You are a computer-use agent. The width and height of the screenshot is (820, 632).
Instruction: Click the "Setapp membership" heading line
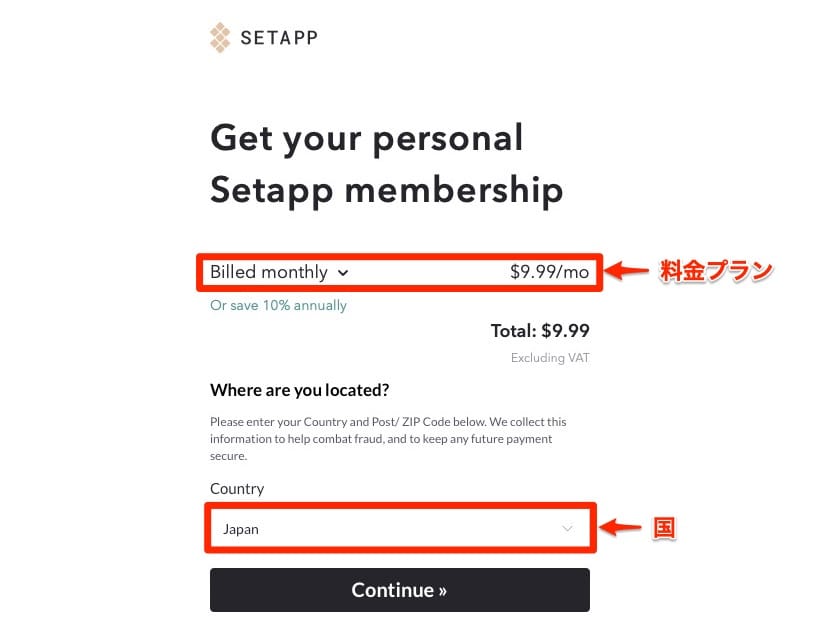386,190
